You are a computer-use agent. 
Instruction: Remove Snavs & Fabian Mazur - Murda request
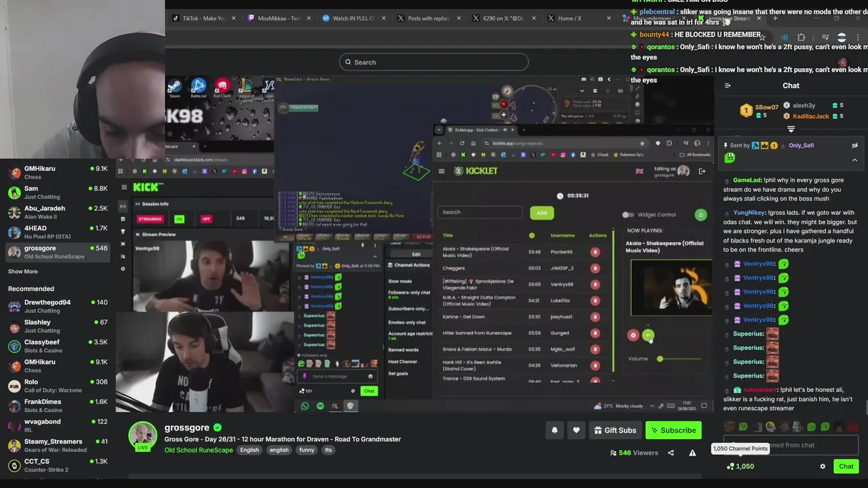[x=595, y=349]
